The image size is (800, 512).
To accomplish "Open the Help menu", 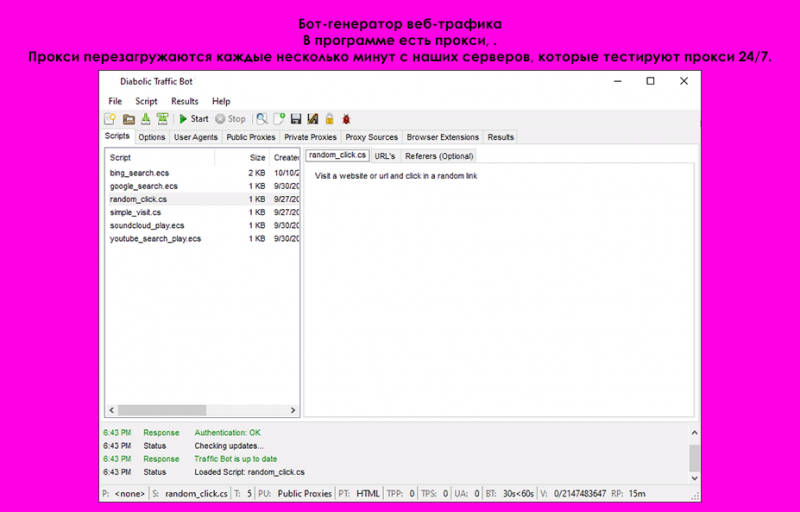I will 221,101.
